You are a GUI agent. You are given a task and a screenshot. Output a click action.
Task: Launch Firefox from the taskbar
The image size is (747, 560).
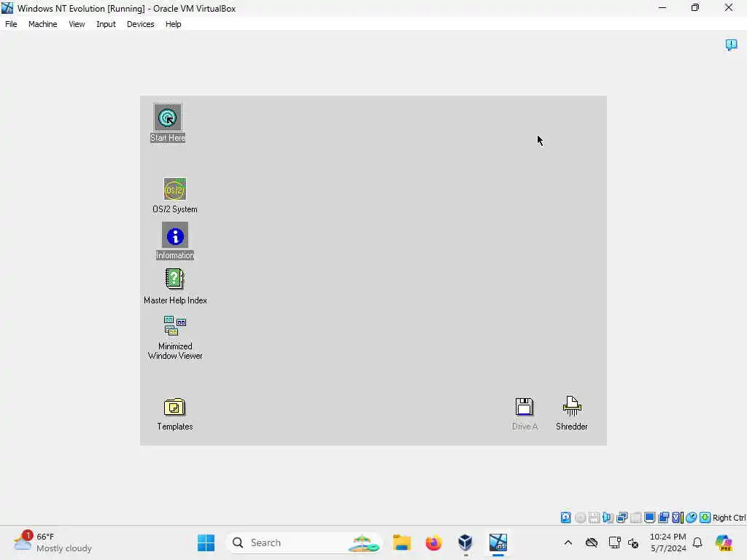pos(433,542)
